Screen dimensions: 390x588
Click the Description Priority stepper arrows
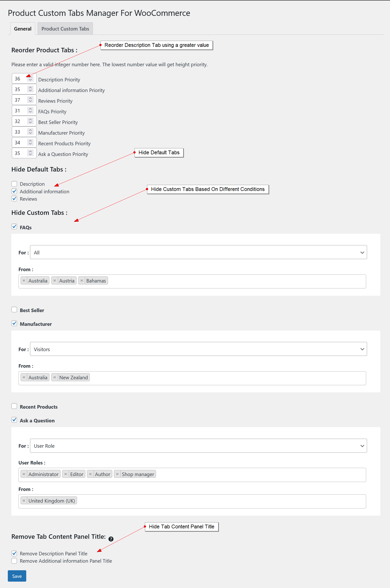[30, 79]
